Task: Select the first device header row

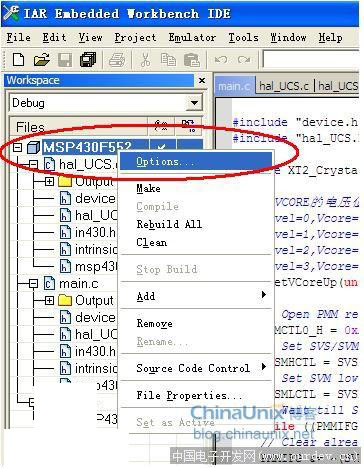Action: tap(95, 199)
